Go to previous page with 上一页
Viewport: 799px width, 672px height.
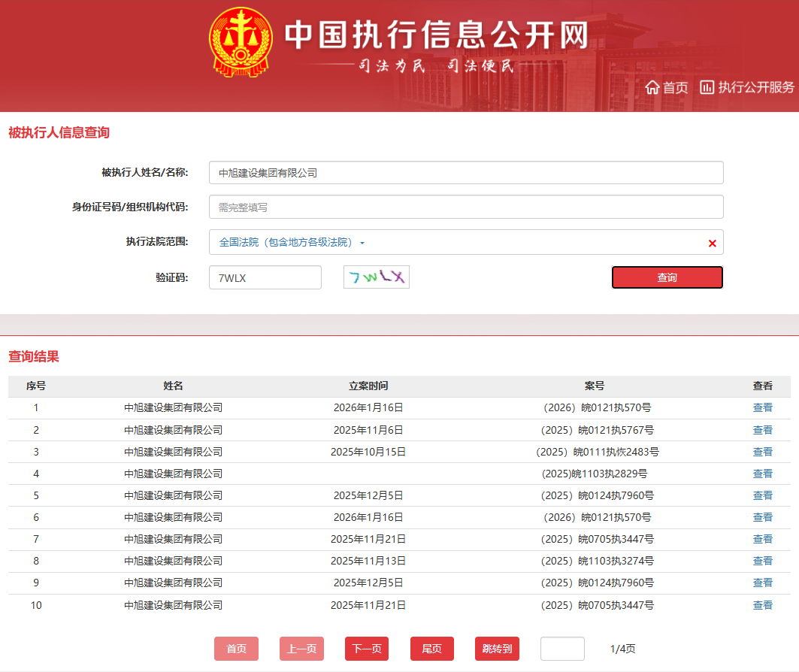coord(301,649)
